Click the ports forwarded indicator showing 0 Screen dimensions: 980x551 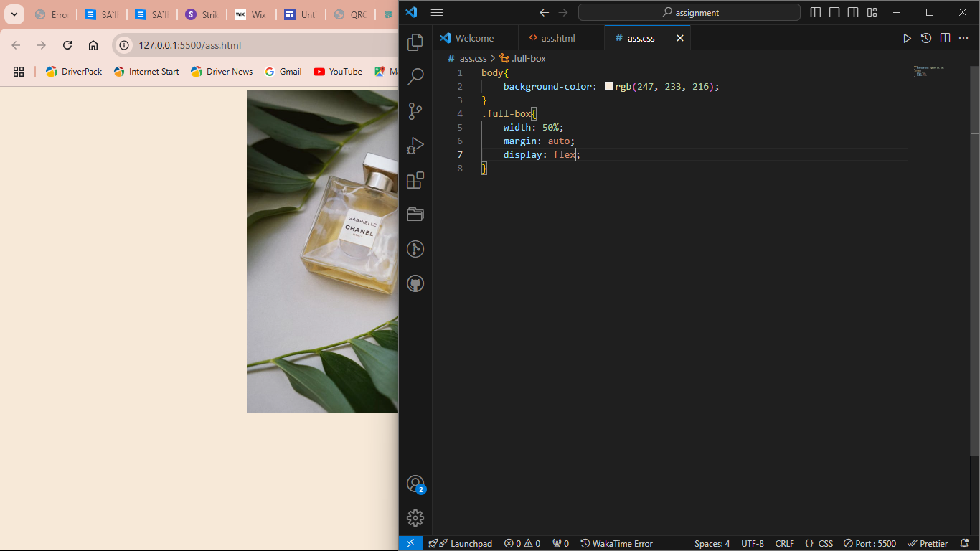560,543
